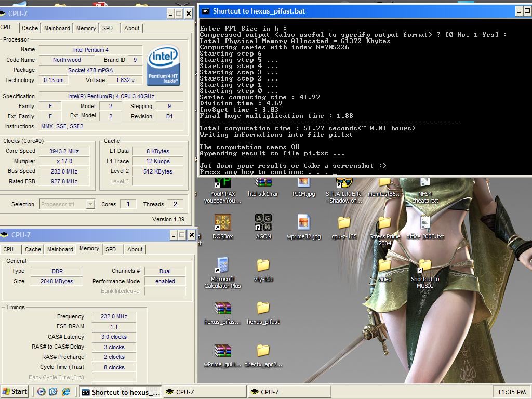Select About tab in bottom CPU-Z window
Image resolution: width=532 pixels, height=399 pixels.
[x=135, y=249]
